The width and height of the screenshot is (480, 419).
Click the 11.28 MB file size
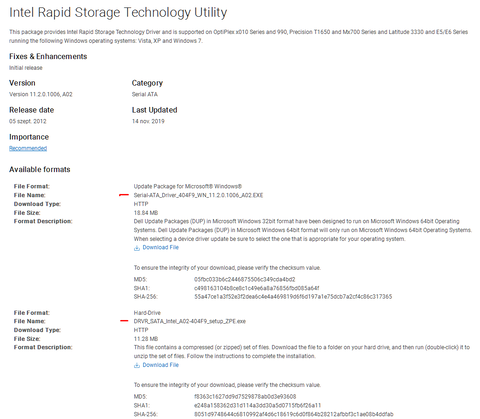pos(146,339)
